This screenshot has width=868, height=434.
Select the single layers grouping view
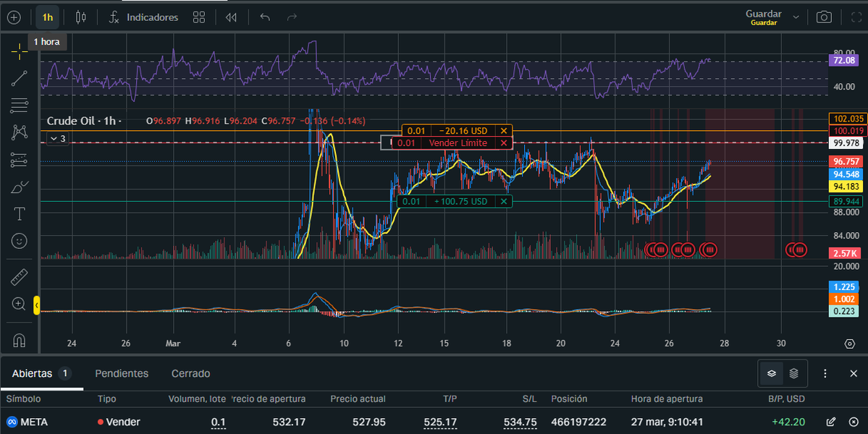[x=772, y=374]
